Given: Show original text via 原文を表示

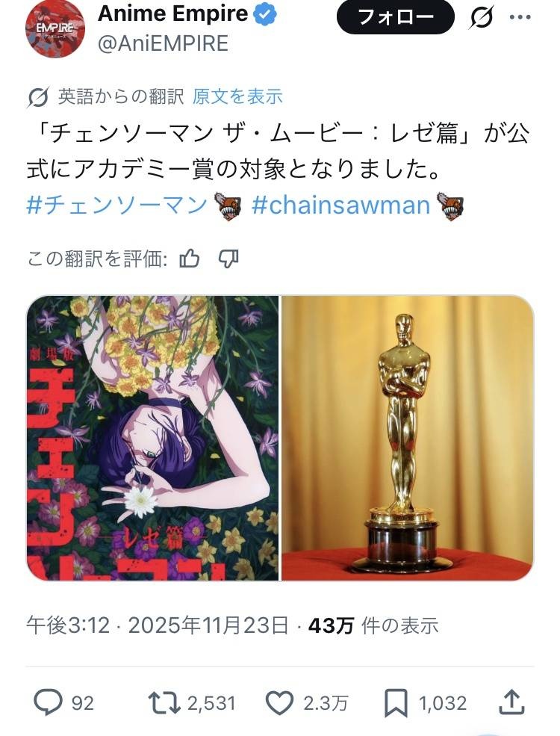Looking at the screenshot, I should [x=237, y=96].
